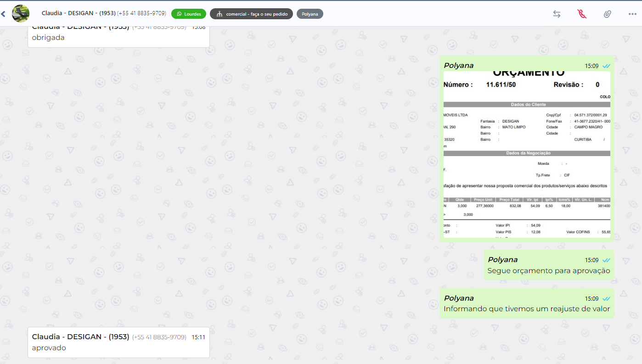Click the double-check icon on 'Segue orçamento' message
The image size is (642, 364).
(606, 260)
